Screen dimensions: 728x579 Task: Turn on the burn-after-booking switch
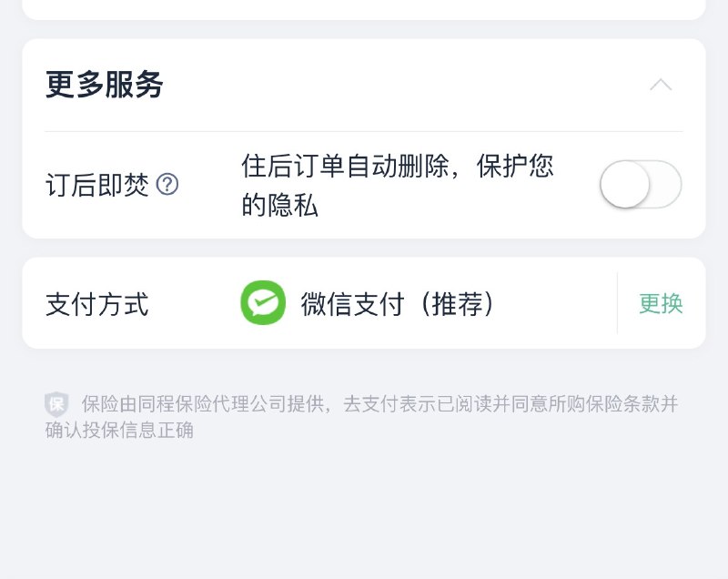coord(639,185)
